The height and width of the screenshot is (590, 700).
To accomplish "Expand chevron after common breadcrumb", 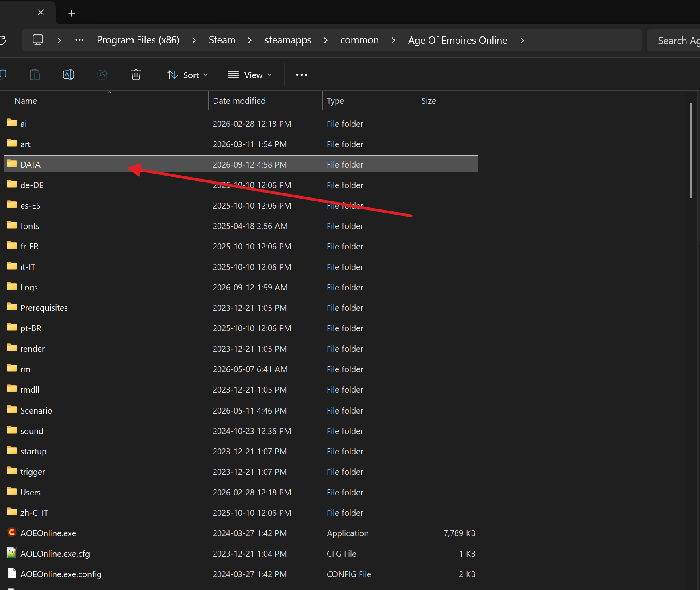I will [393, 40].
